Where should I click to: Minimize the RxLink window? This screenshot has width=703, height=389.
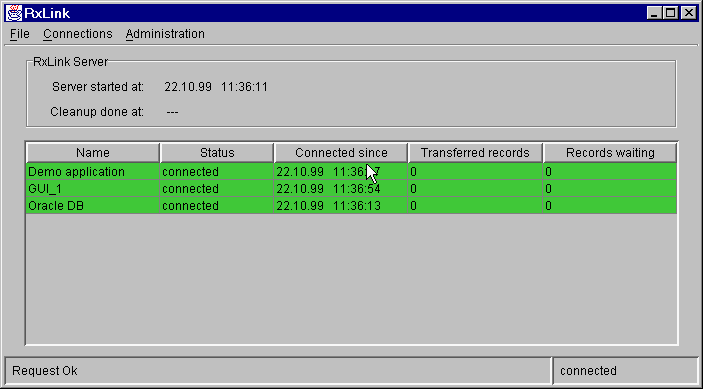click(x=655, y=13)
